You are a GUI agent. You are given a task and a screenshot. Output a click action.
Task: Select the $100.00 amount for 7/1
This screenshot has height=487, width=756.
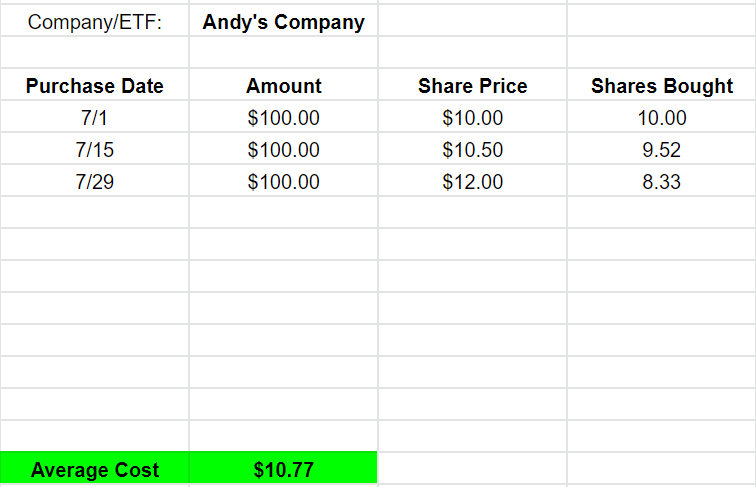coord(284,117)
